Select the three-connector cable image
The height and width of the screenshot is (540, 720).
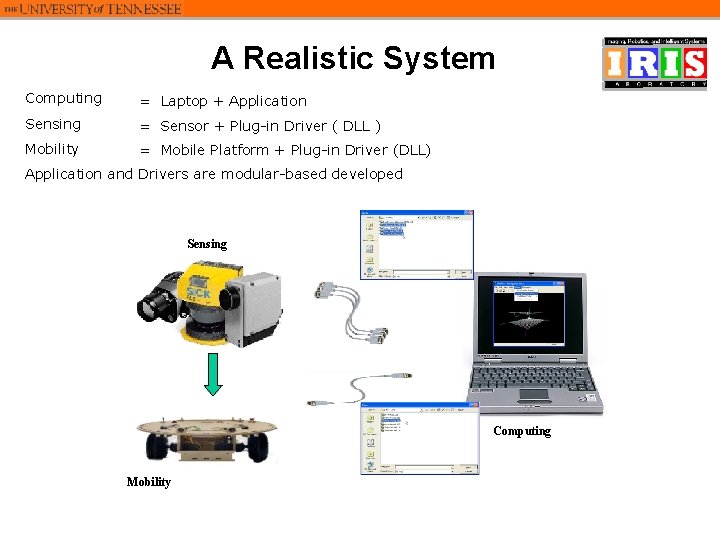(x=351, y=313)
